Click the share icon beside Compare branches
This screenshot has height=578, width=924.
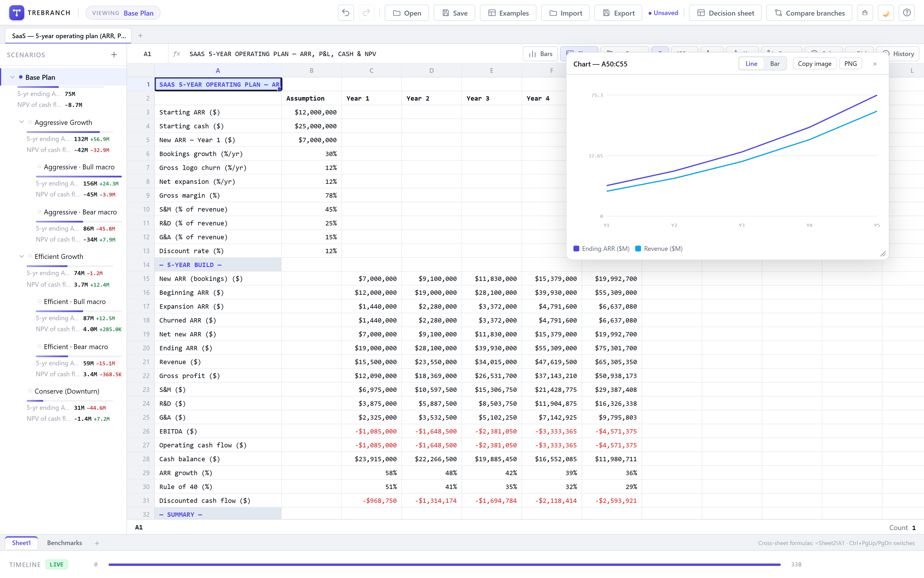point(865,13)
